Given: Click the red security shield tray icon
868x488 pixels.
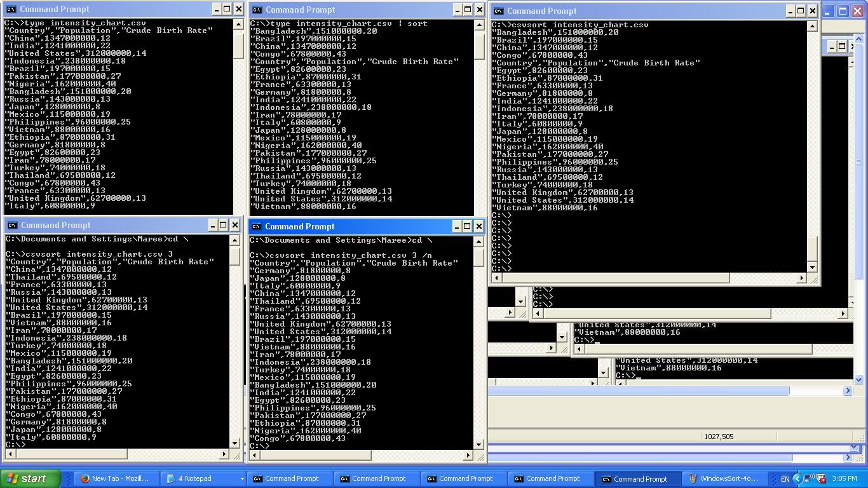Looking at the screenshot, I should tap(821, 478).
